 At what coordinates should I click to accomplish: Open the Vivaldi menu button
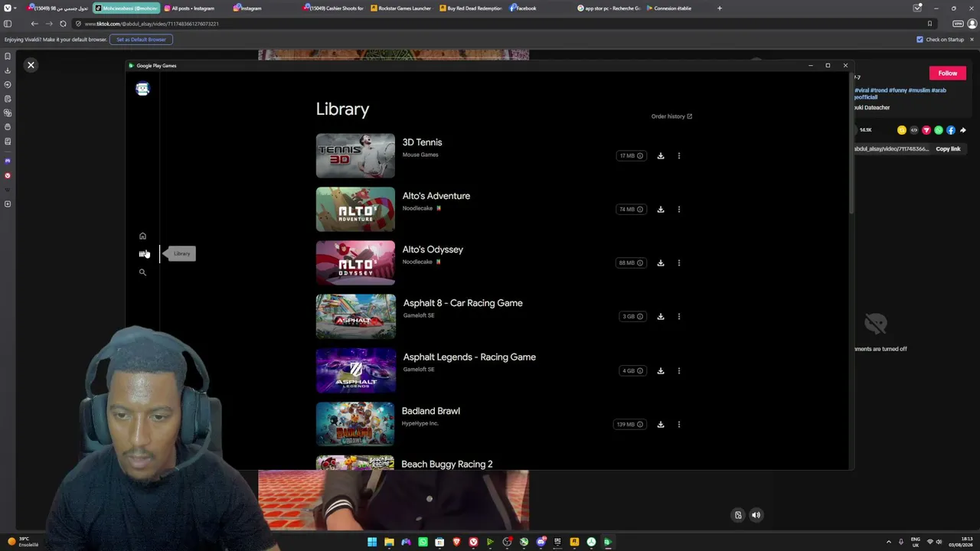(7, 8)
